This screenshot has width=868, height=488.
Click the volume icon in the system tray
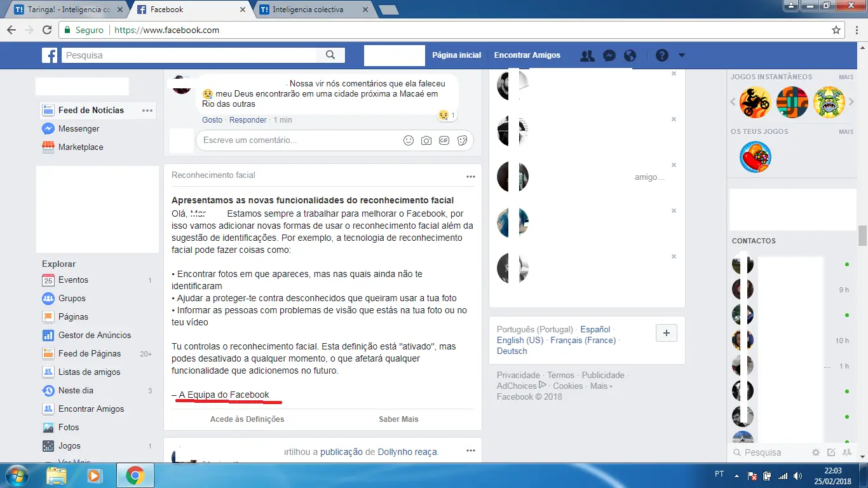coord(797,475)
